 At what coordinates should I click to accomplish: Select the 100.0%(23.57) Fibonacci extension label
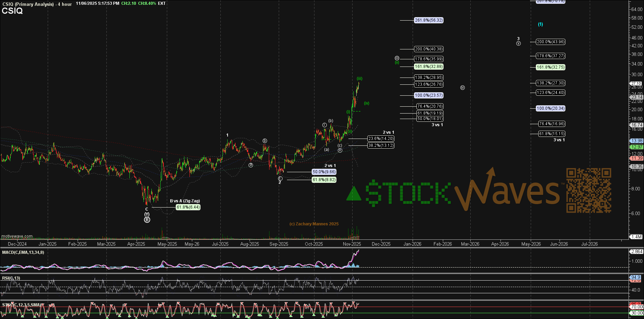click(429, 95)
